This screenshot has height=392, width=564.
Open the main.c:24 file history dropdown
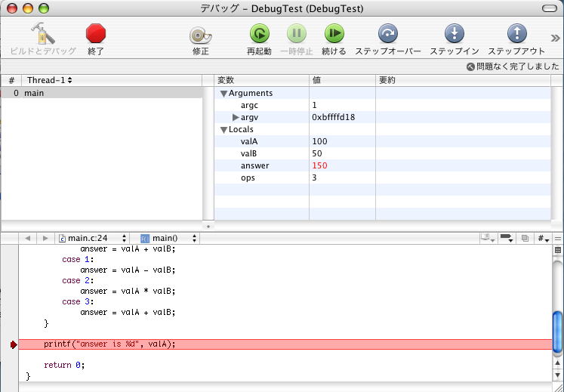pyautogui.click(x=93, y=238)
